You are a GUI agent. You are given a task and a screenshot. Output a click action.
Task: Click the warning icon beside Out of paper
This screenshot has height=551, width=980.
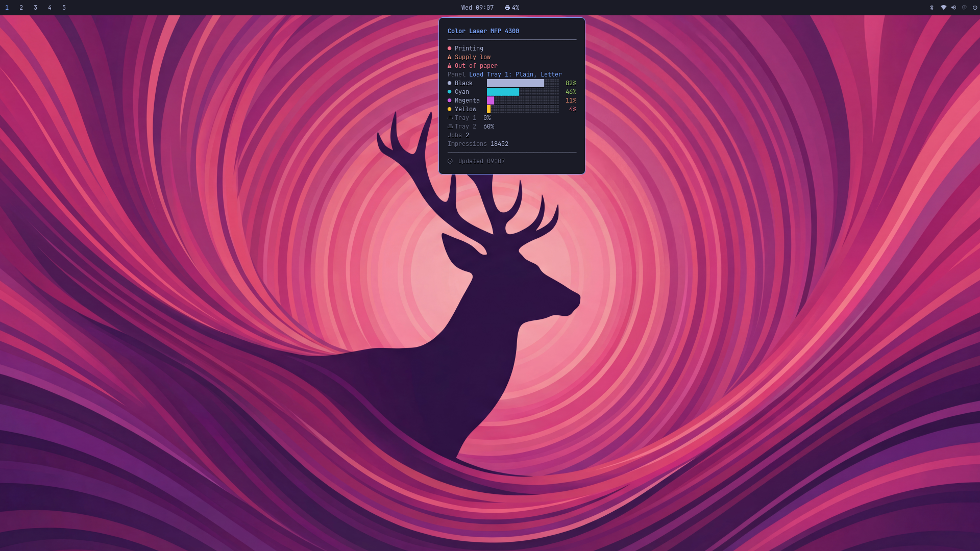click(x=450, y=66)
